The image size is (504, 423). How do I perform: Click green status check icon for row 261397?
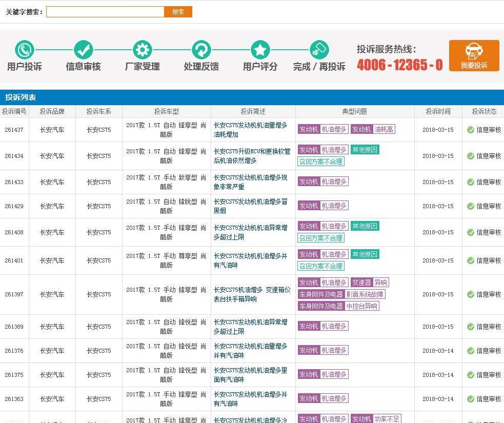[x=471, y=294]
